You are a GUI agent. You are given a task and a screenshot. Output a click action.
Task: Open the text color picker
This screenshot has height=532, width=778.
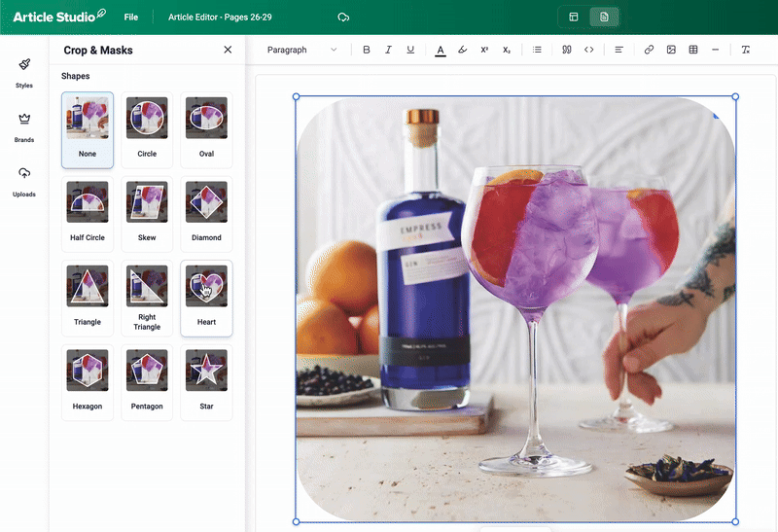pyautogui.click(x=441, y=50)
